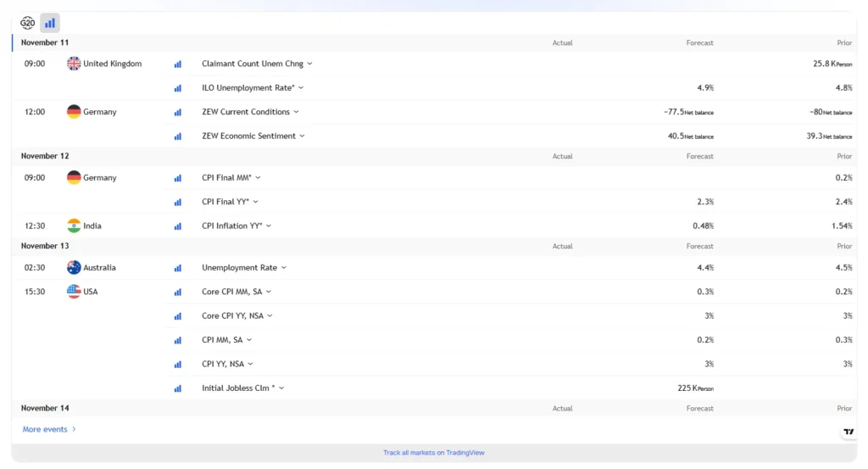This screenshot has width=868, height=469.
Task: Click the Australia flag icon
Action: click(x=74, y=267)
